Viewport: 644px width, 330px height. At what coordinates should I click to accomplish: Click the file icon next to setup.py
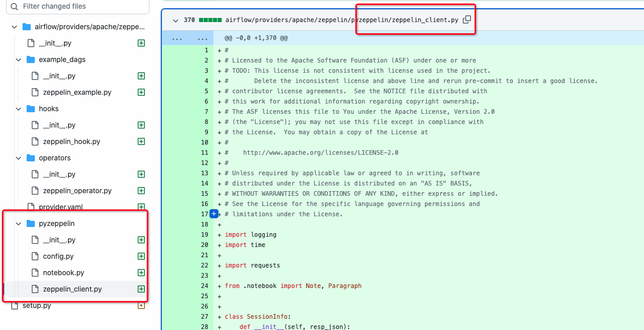14,305
